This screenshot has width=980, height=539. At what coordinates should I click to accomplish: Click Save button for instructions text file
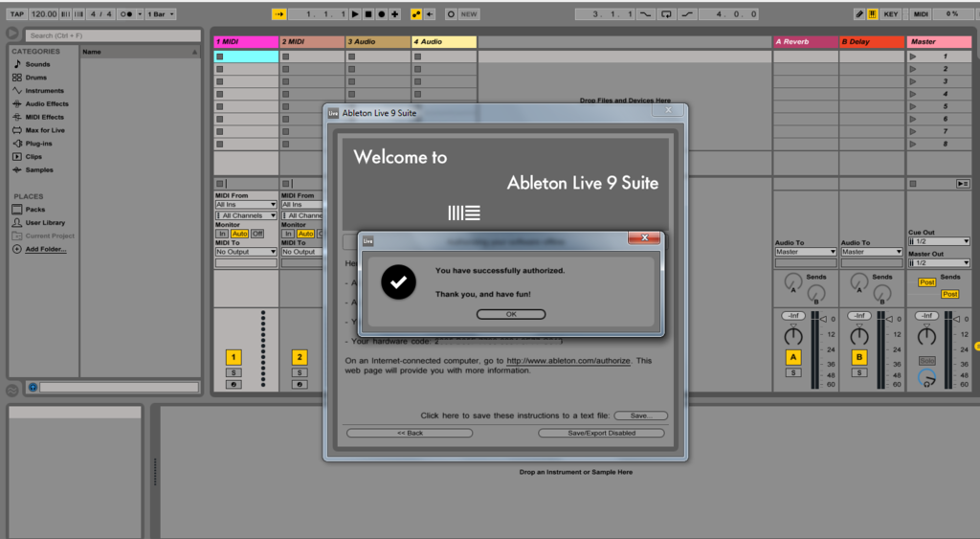(640, 415)
